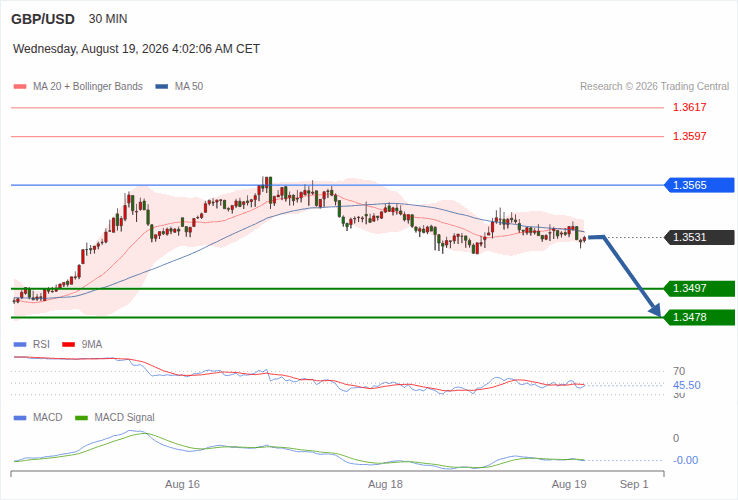Click the green 1.3497 support price tag

[x=699, y=289]
